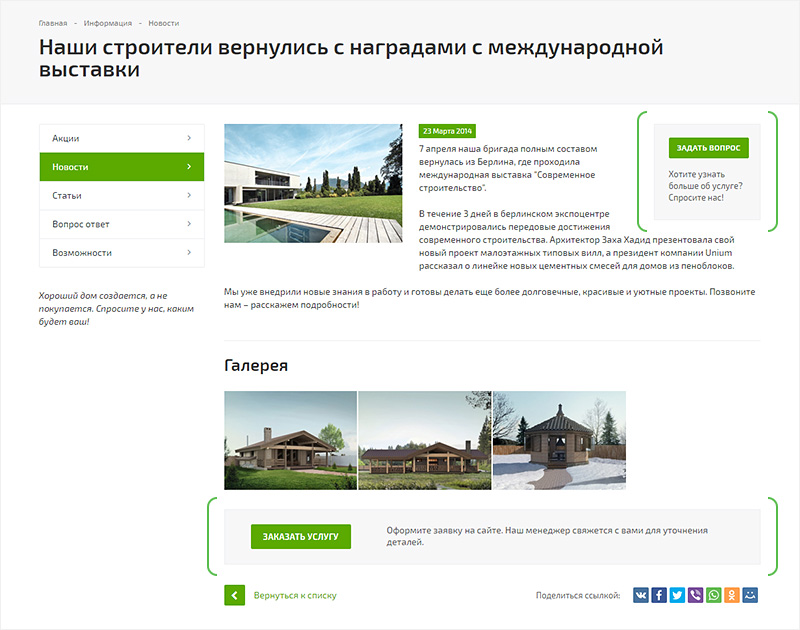800x630 pixels.
Task: Follow the Вернуться к списку link
Action: (x=295, y=595)
